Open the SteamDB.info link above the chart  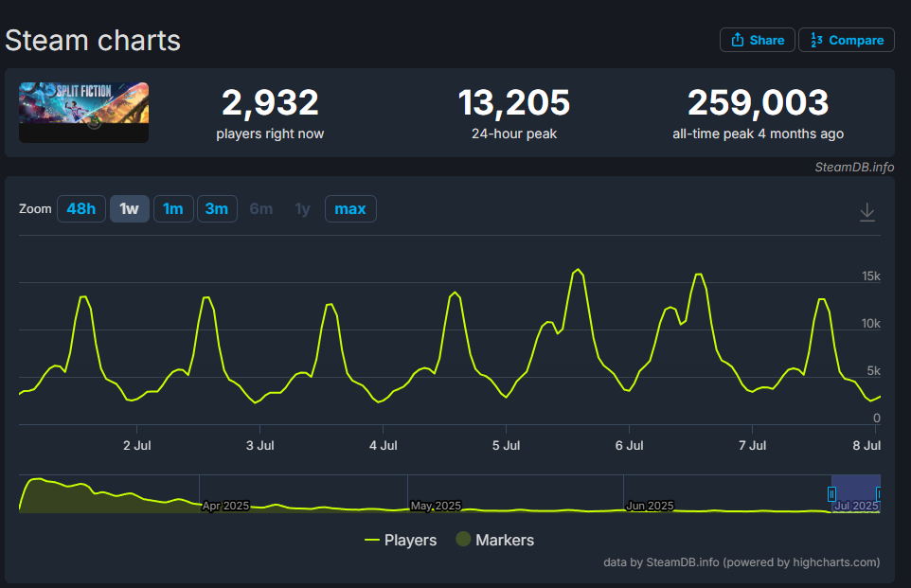point(854,167)
